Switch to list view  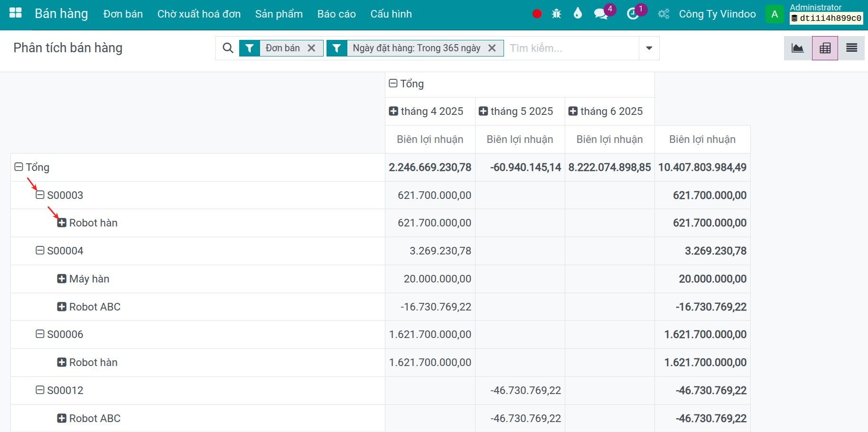tap(851, 48)
